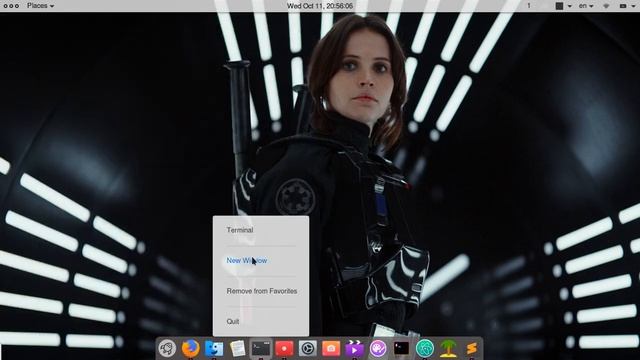Open the palm tree island dock icon

(x=448, y=348)
